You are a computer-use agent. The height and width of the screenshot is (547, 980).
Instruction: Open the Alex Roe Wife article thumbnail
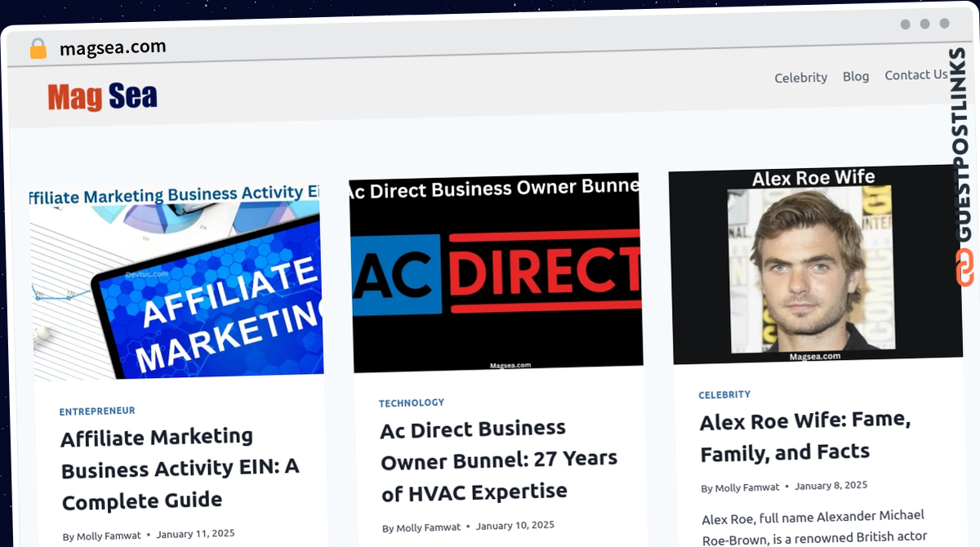[x=815, y=265]
